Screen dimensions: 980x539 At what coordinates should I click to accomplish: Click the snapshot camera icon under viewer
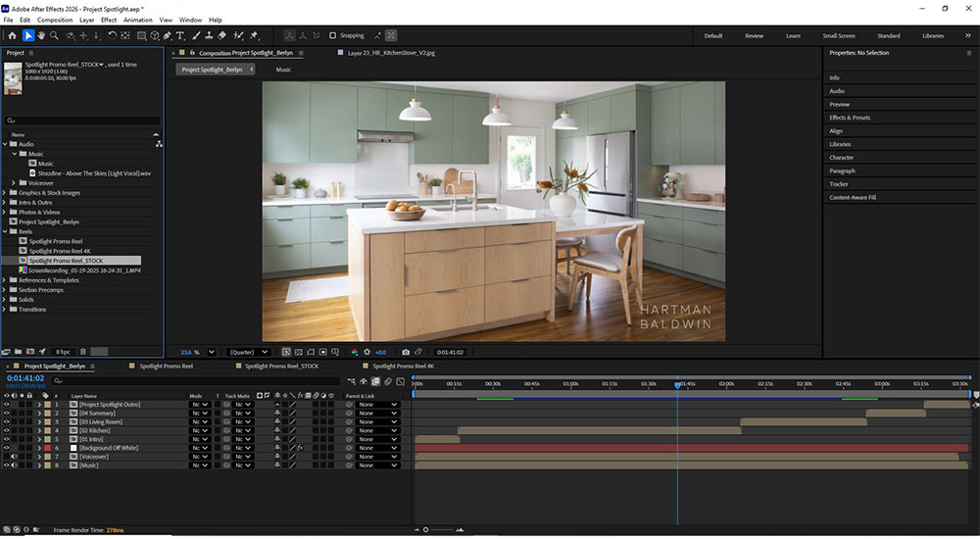(406, 352)
